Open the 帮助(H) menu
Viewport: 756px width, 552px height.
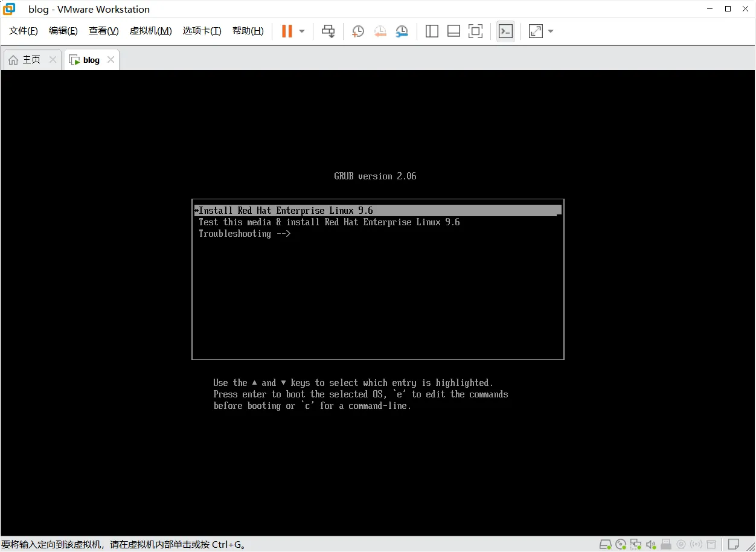pyautogui.click(x=248, y=31)
